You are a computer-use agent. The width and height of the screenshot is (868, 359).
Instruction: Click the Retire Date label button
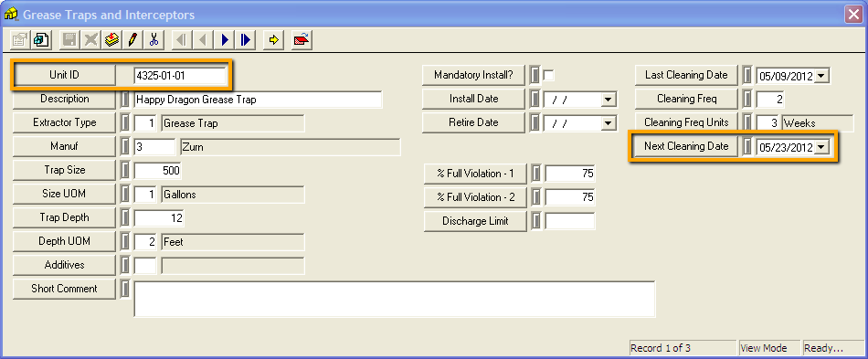click(x=473, y=122)
